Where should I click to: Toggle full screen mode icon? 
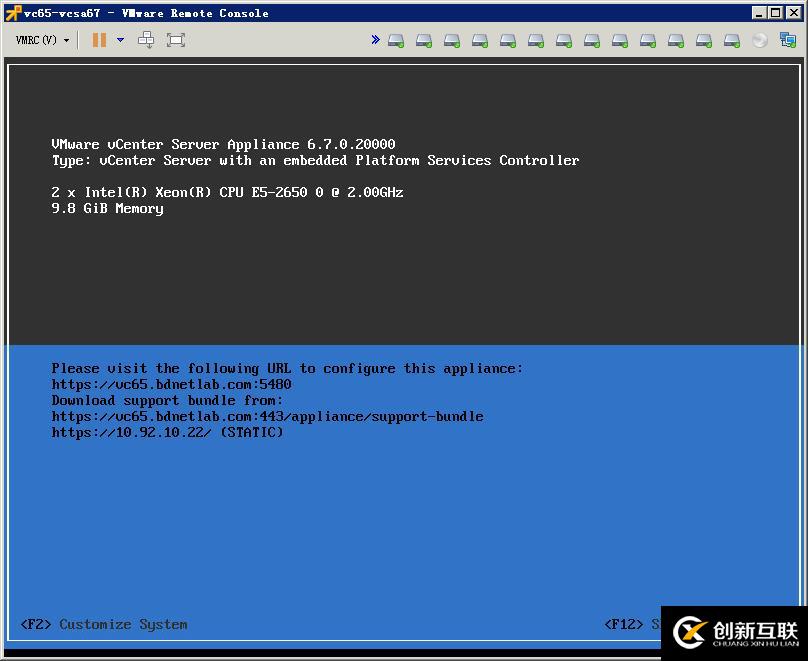pyautogui.click(x=176, y=40)
